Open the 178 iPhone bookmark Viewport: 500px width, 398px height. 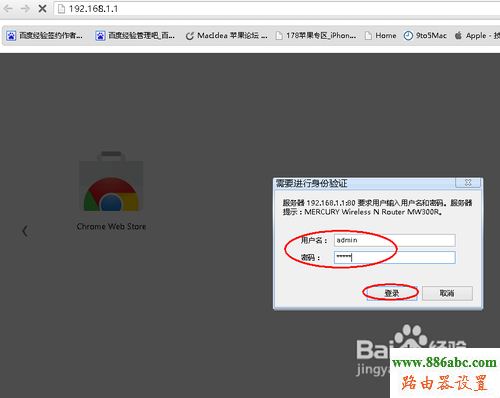(316, 35)
